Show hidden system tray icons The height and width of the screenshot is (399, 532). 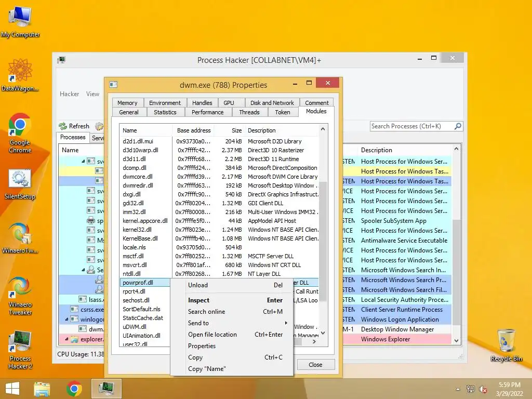(458, 389)
